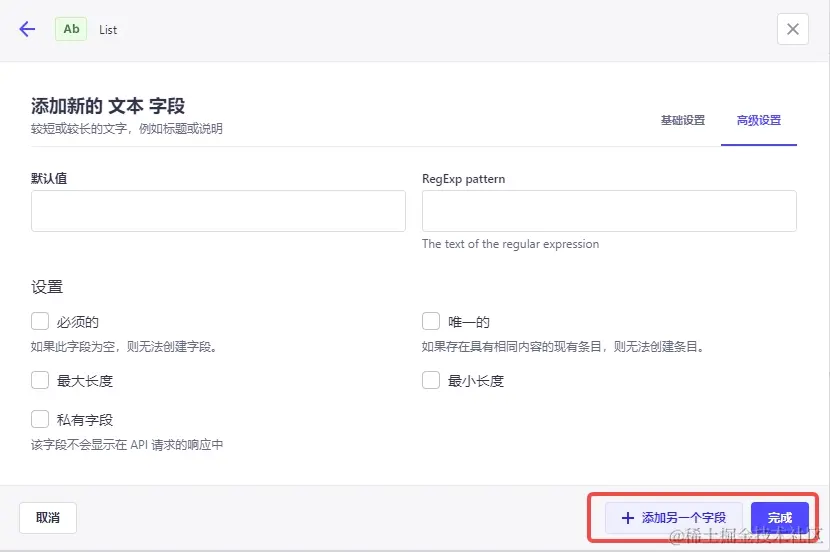Image resolution: width=830 pixels, height=552 pixels.
Task: Click the regular expression hint text
Action: 510,244
